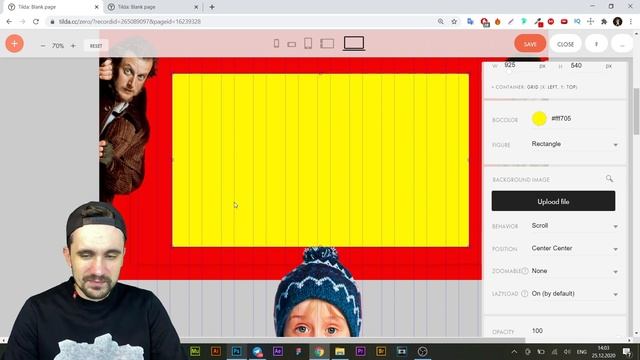This screenshot has height=360, width=640.
Task: Expand the Container grid settings line
Action: point(534,87)
